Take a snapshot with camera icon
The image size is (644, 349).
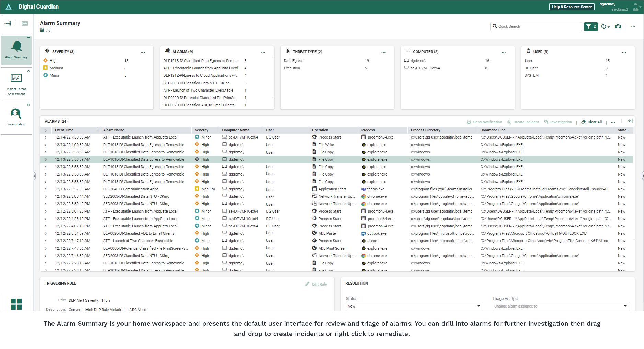618,26
